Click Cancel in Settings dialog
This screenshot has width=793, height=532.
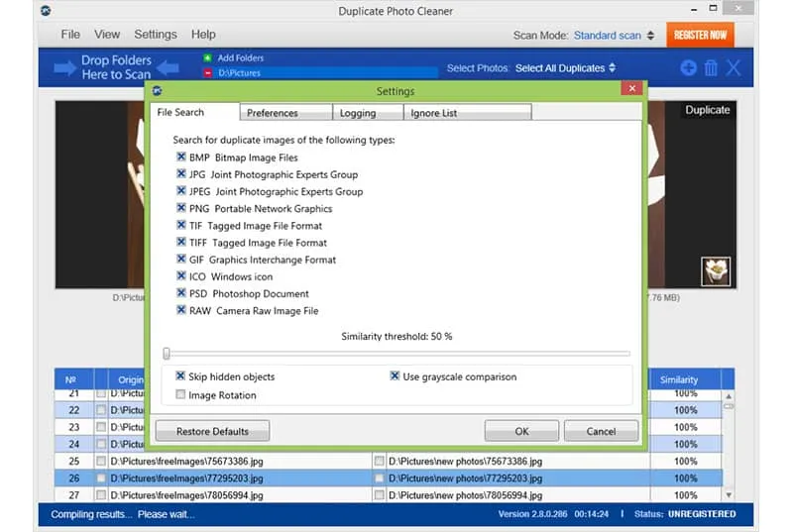click(601, 431)
